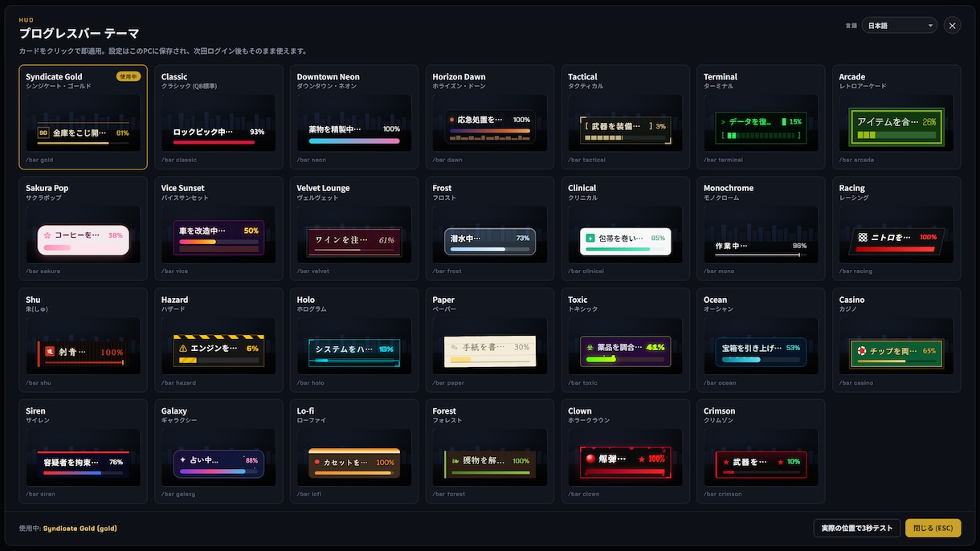Viewport: 980px width, 551px height.
Task: Click the /bar racing command text
Action: 857,271
